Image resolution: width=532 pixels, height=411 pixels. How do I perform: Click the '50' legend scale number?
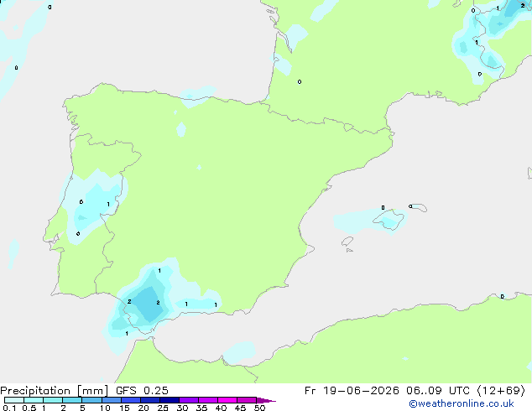259,408
